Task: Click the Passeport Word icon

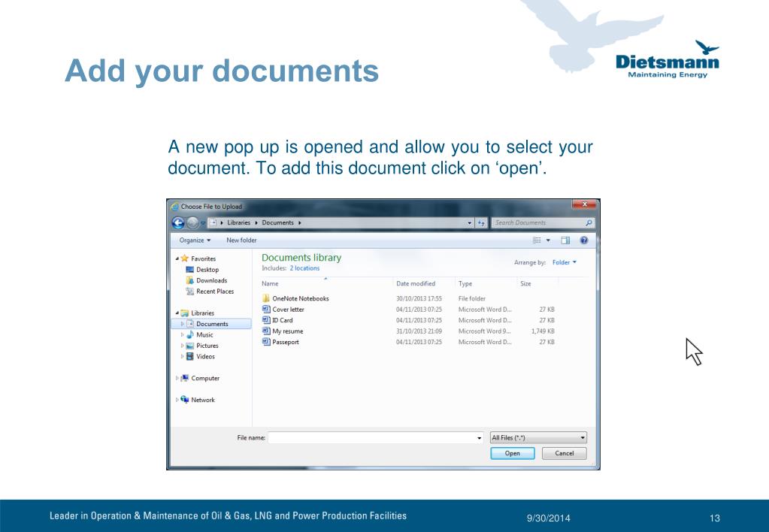Action: click(x=266, y=342)
